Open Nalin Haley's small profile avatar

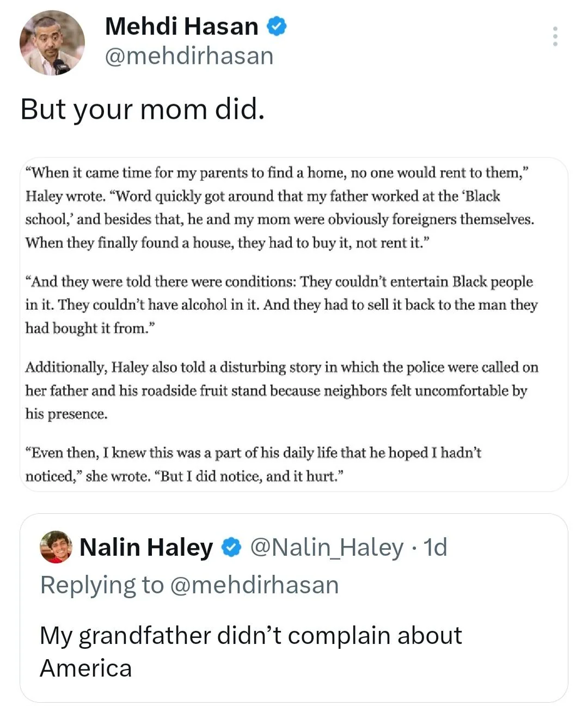pyautogui.click(x=56, y=547)
